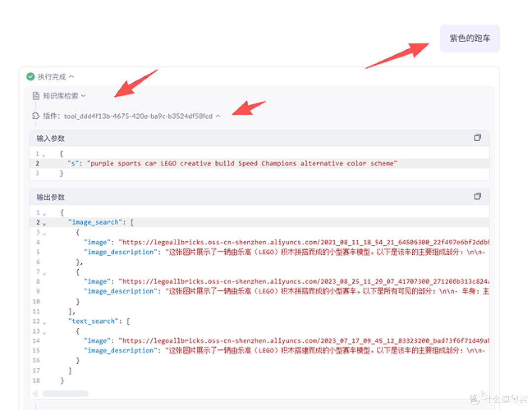
Task: Collapse the 执行完成 section chevron
Action: coord(71,77)
